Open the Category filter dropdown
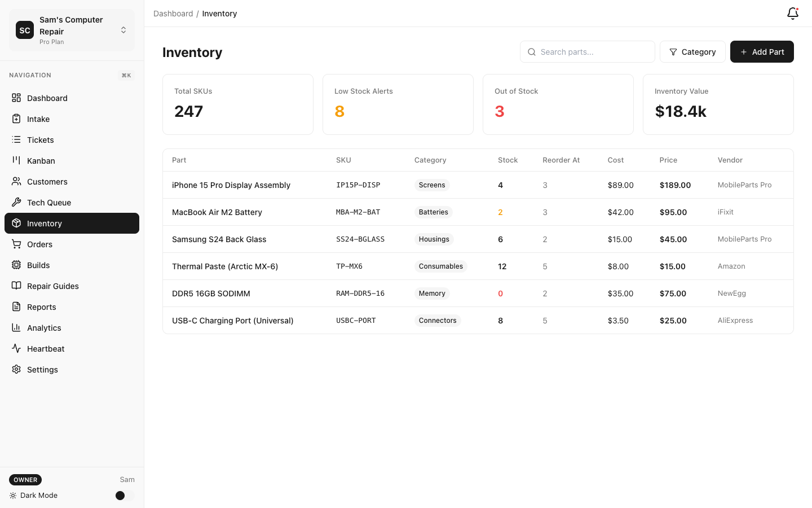The width and height of the screenshot is (812, 508). (x=692, y=51)
